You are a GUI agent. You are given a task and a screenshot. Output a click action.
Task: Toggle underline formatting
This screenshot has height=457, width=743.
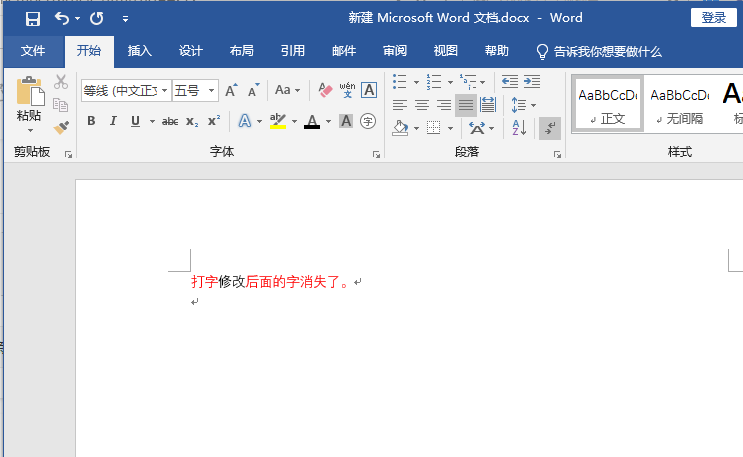coord(136,121)
